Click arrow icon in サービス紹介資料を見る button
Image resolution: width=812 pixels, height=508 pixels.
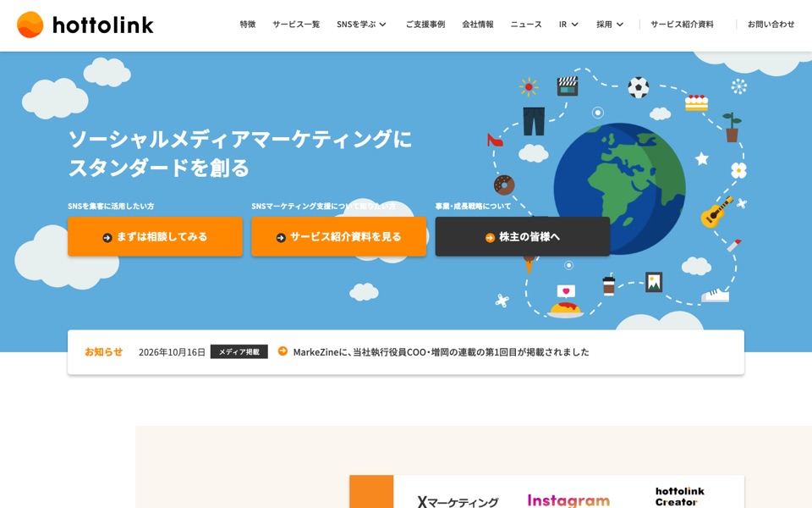(281, 238)
